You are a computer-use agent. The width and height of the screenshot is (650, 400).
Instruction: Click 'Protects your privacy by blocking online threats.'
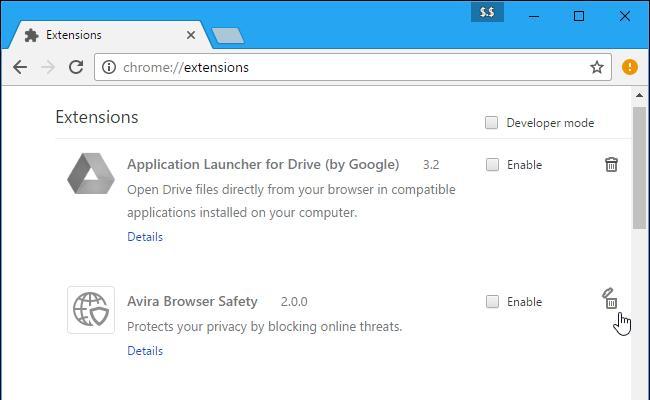coord(264,327)
